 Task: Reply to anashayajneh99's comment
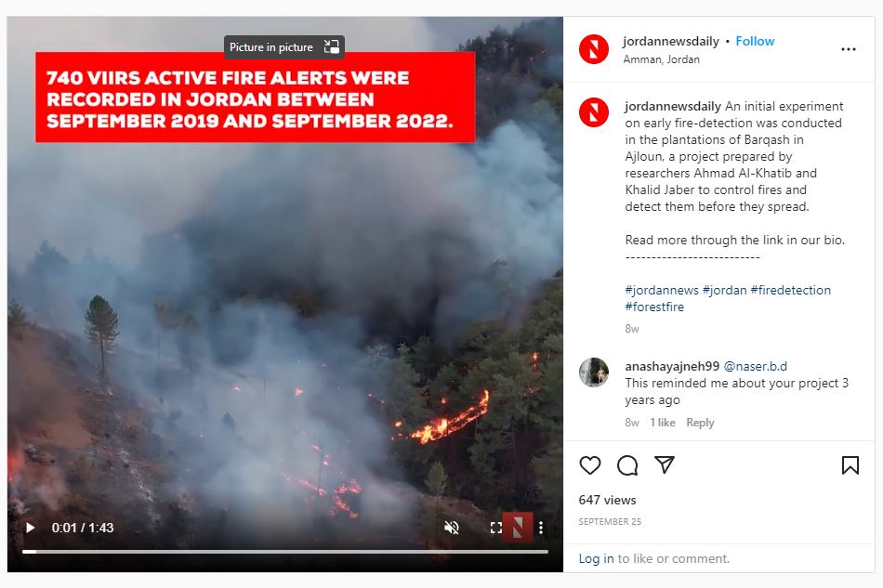coord(700,423)
